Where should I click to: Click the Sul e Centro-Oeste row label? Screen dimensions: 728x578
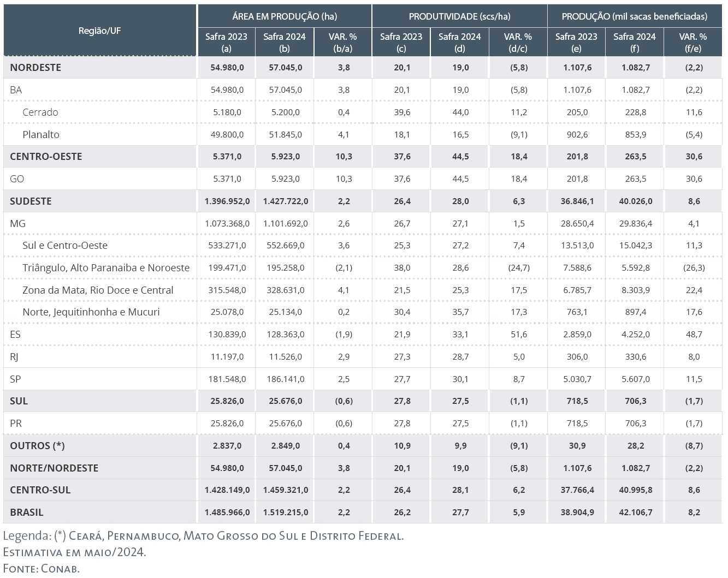pyautogui.click(x=65, y=246)
